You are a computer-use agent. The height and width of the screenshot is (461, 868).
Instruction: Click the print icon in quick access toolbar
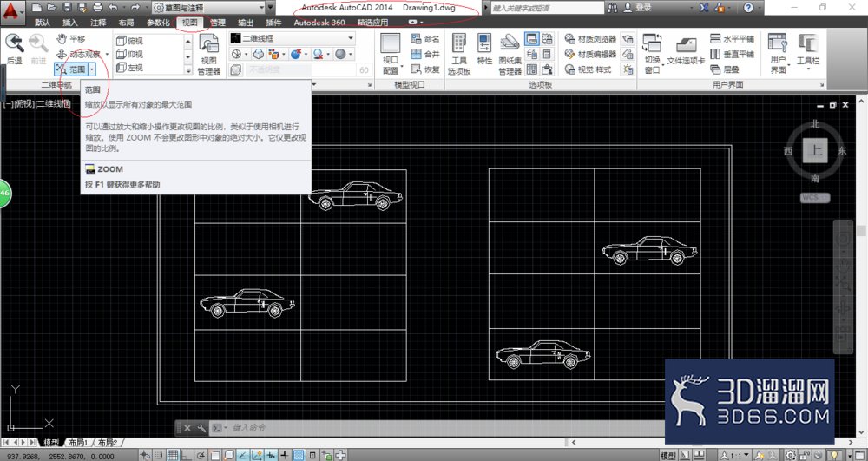tap(97, 8)
